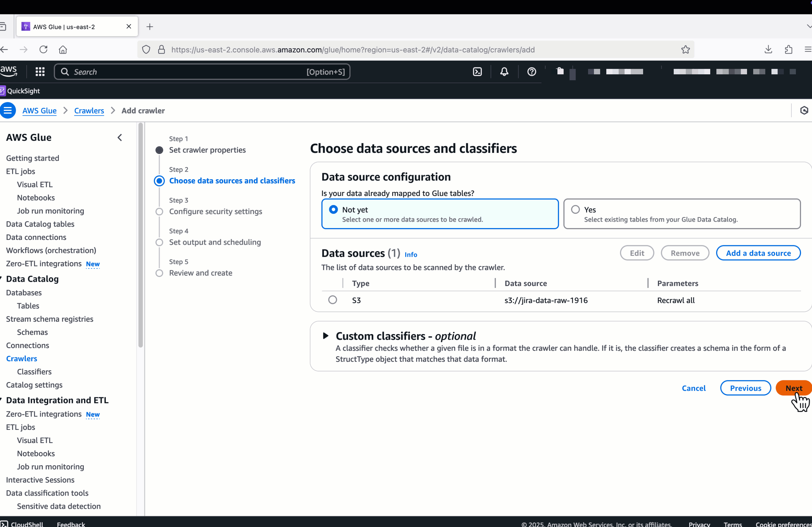The image size is (812, 527).
Task: Expand Custom classifiers optional section
Action: pyautogui.click(x=325, y=336)
